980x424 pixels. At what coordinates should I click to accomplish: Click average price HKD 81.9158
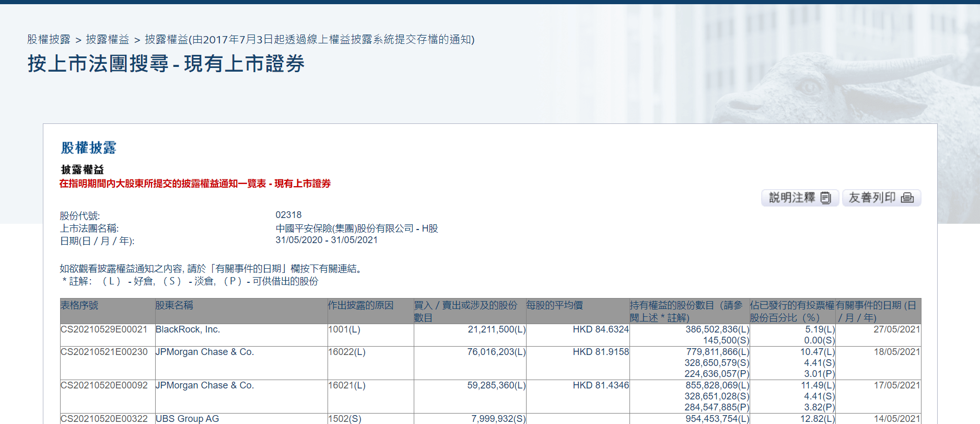(601, 352)
